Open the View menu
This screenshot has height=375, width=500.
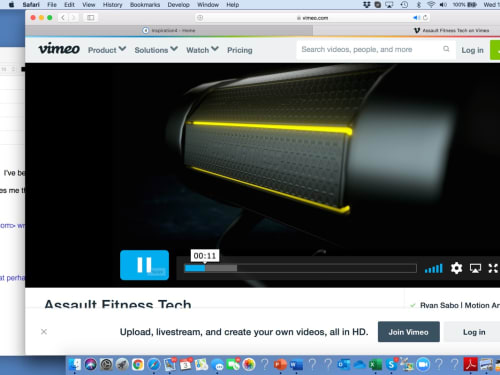click(89, 5)
